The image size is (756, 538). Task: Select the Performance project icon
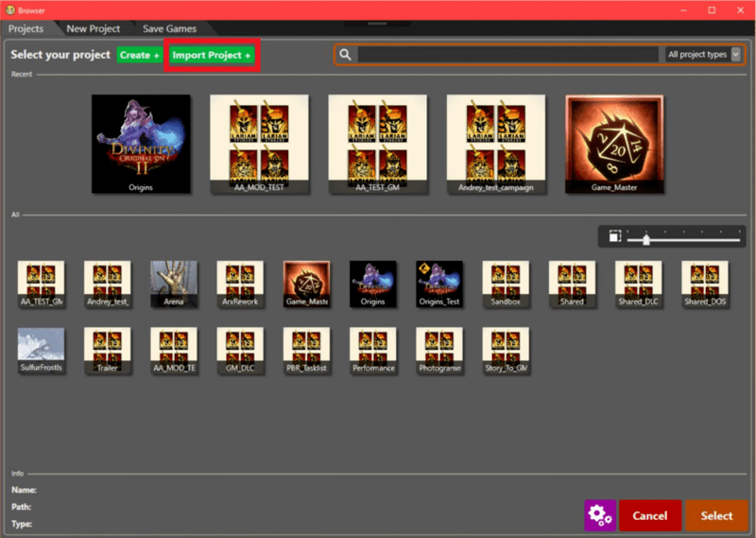click(x=372, y=351)
